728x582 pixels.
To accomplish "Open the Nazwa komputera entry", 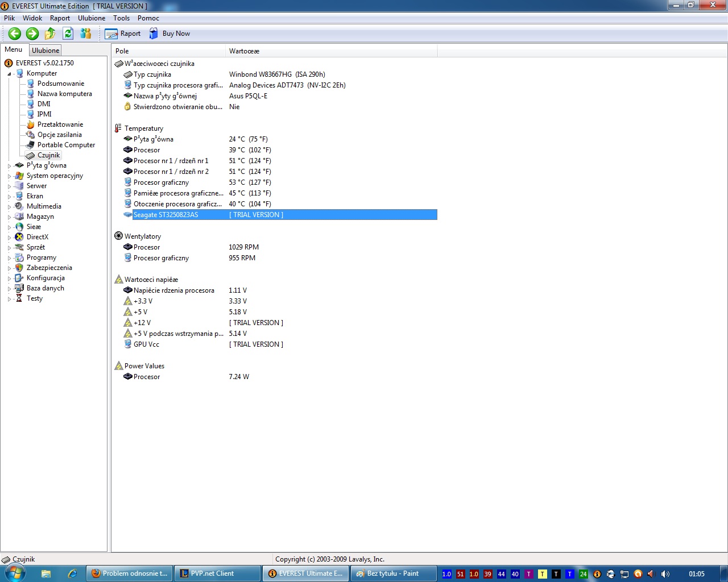I will 64,94.
